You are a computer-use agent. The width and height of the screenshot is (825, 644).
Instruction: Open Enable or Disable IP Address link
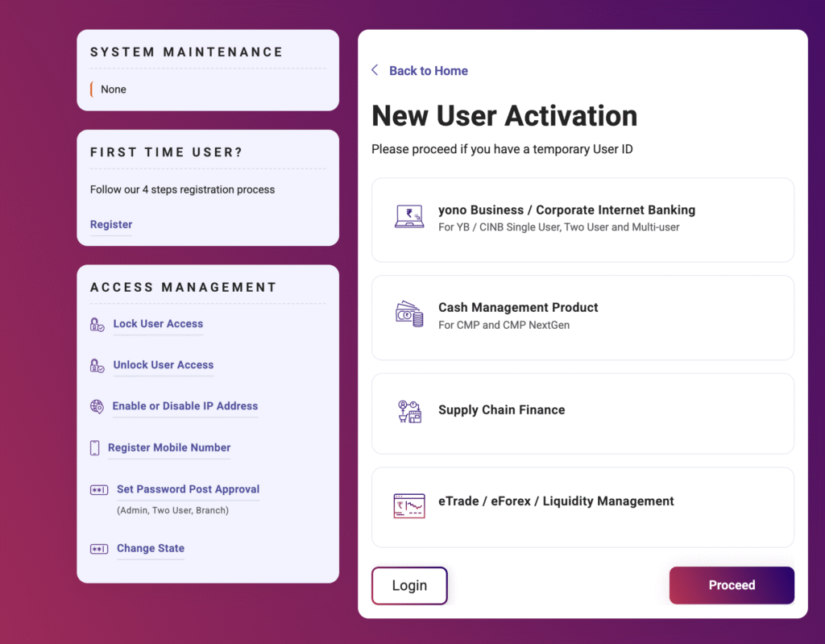click(185, 406)
